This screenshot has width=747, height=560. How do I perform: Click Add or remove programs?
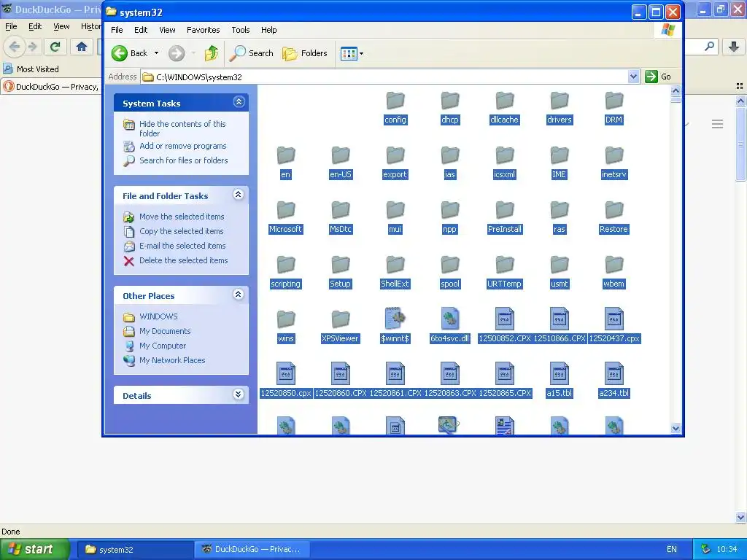coord(183,146)
